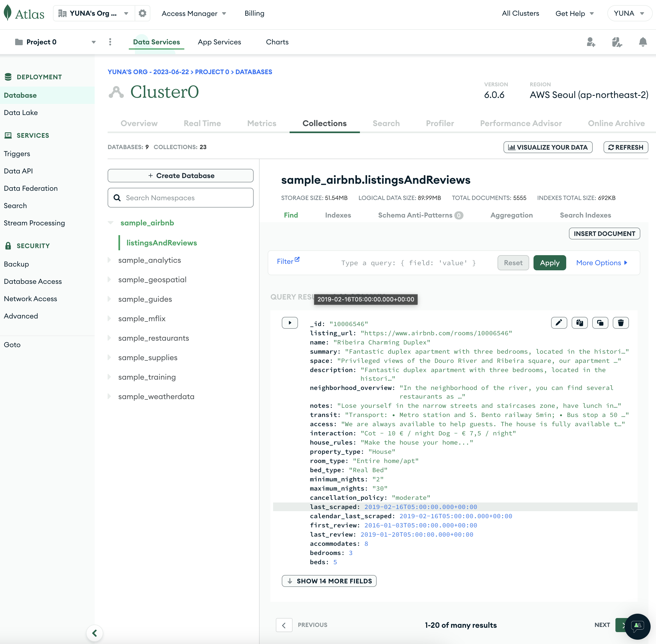Collapse the sample_airbnb database tree
The image size is (656, 644).
tap(111, 222)
